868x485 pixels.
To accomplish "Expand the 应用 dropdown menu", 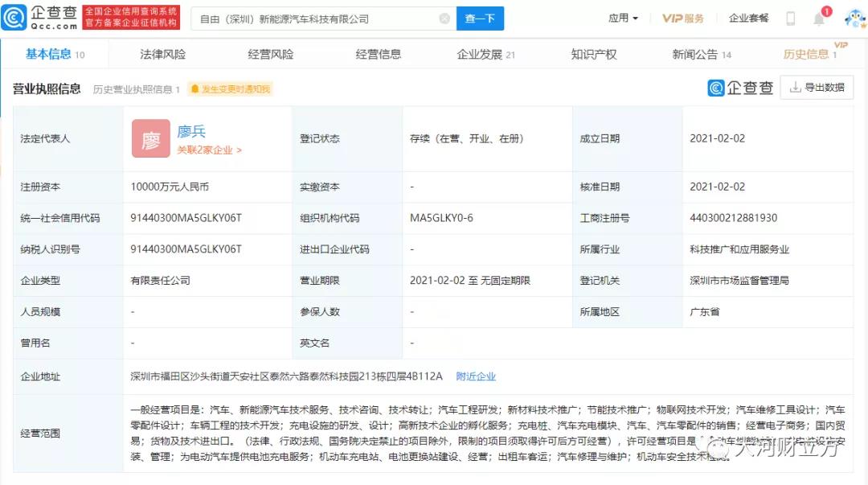I will click(x=623, y=18).
